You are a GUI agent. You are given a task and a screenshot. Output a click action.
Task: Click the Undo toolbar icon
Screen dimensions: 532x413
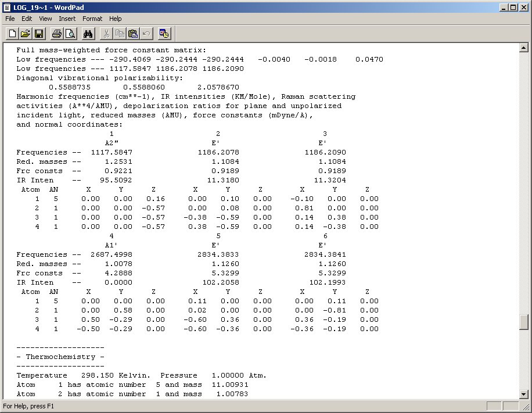point(146,34)
